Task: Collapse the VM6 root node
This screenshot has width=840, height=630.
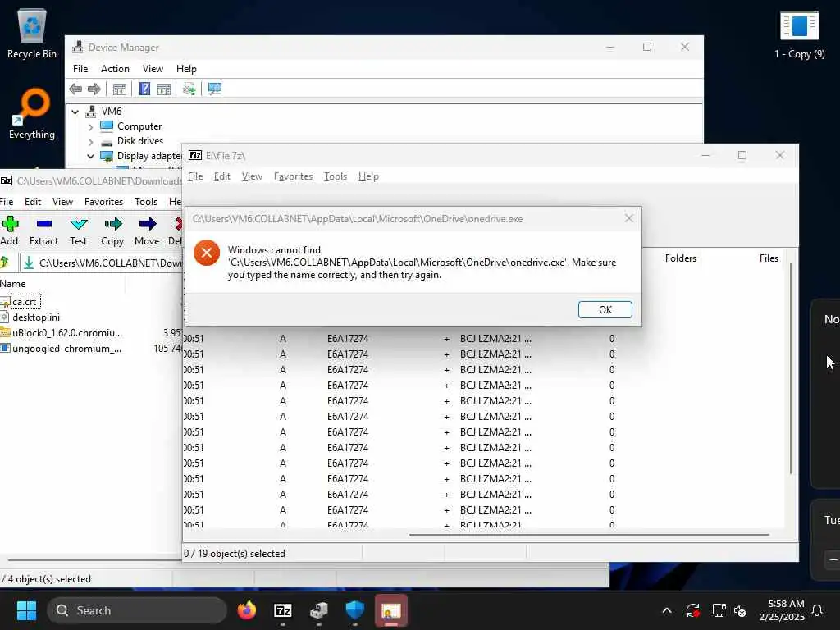Action: click(x=75, y=112)
